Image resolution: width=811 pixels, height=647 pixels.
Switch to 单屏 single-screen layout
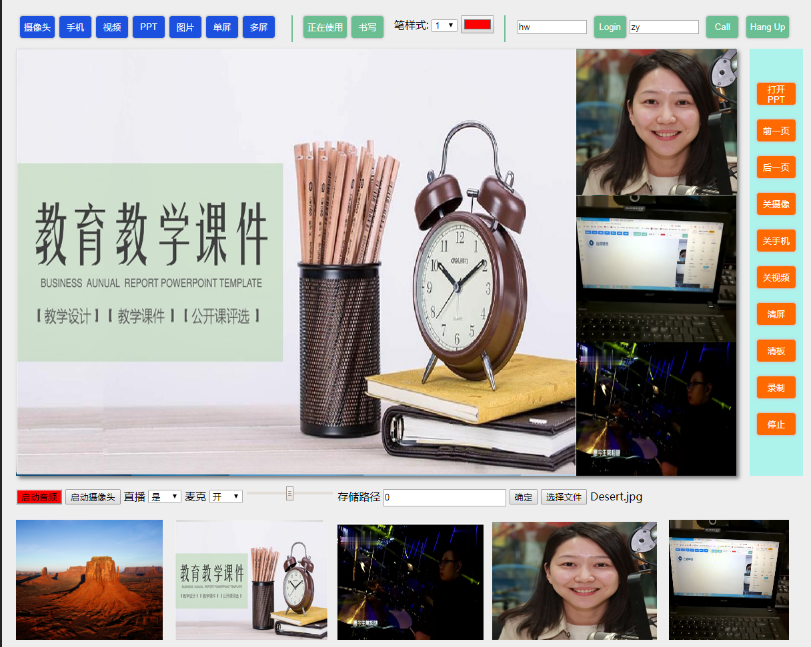point(222,27)
